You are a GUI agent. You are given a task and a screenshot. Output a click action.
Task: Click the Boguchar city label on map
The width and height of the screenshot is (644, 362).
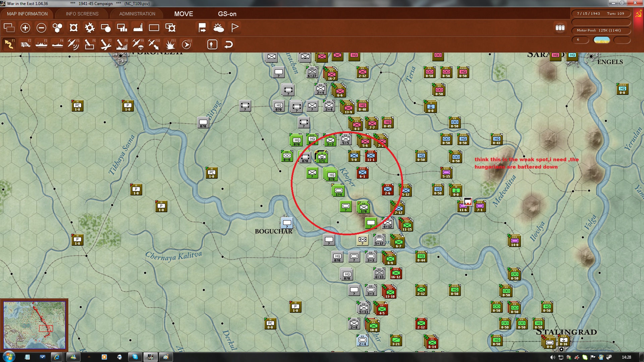[274, 231]
